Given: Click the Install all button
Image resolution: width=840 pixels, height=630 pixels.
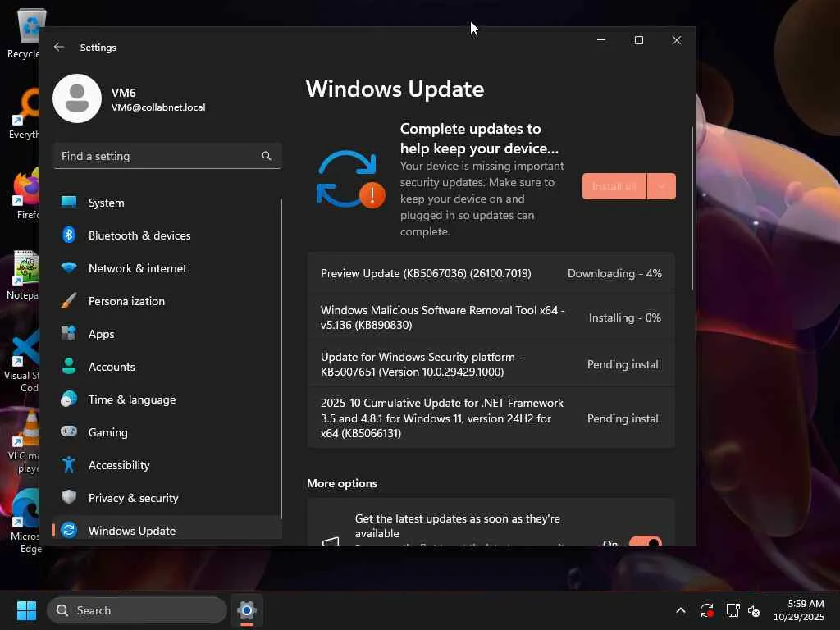Looking at the screenshot, I should pos(614,186).
